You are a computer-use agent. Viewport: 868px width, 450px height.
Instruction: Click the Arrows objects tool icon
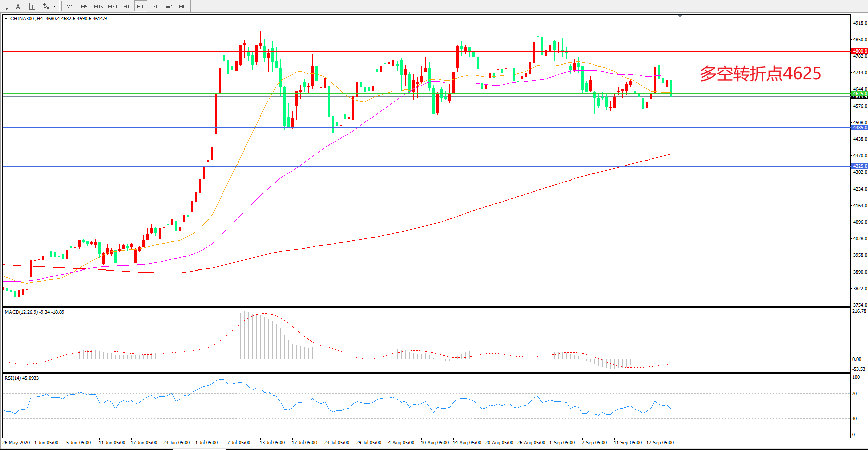coord(46,7)
